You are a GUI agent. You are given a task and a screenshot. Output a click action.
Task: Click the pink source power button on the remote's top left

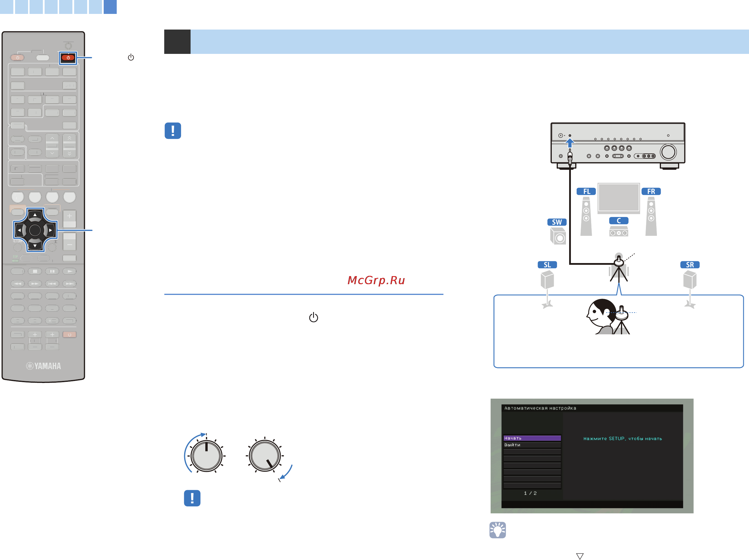click(x=17, y=58)
